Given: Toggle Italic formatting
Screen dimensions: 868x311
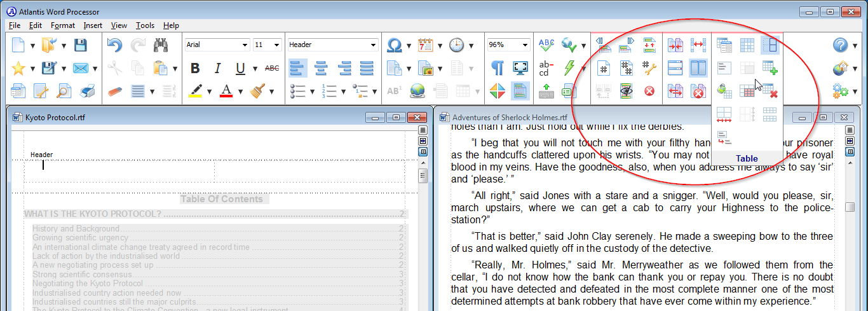Looking at the screenshot, I should point(217,68).
